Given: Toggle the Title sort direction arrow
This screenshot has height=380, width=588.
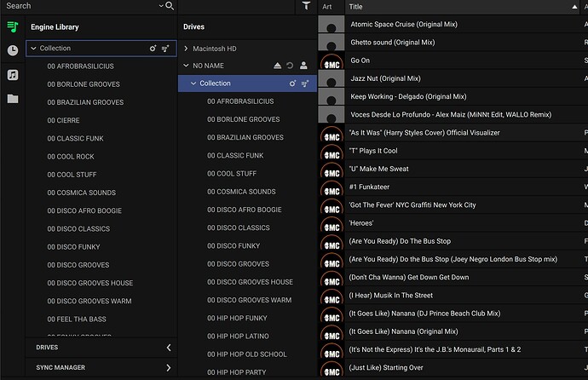Looking at the screenshot, I should point(574,7).
